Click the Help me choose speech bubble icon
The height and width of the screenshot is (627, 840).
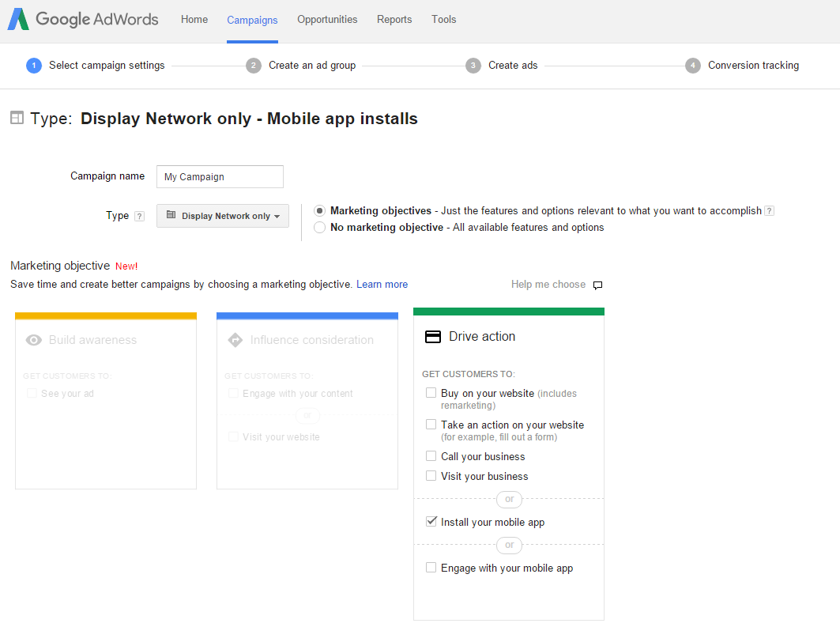point(598,285)
